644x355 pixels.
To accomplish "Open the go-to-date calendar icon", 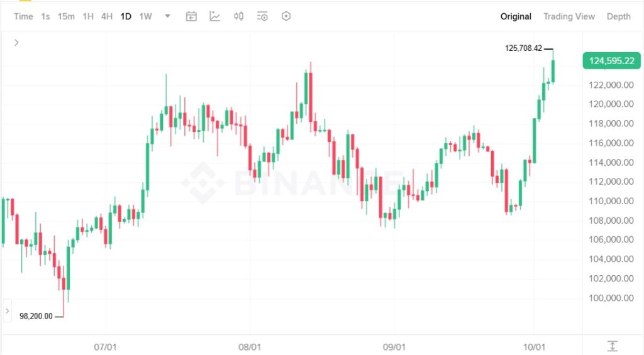I will point(191,16).
